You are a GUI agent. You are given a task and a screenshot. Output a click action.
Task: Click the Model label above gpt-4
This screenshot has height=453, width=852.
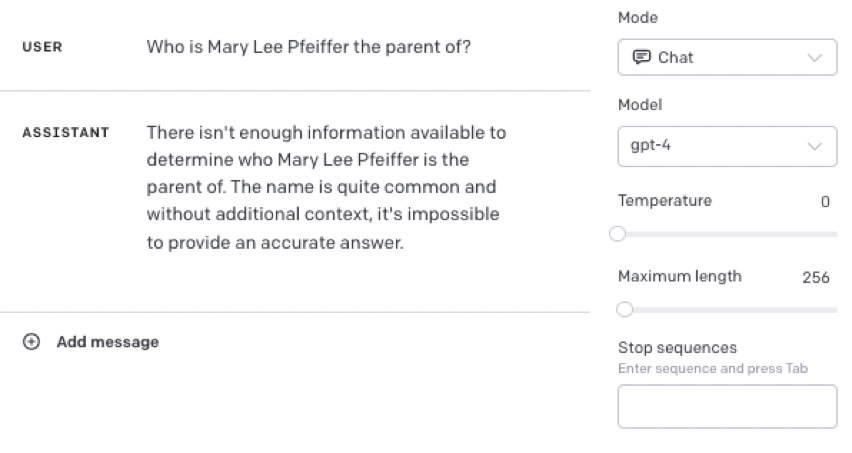click(x=640, y=104)
